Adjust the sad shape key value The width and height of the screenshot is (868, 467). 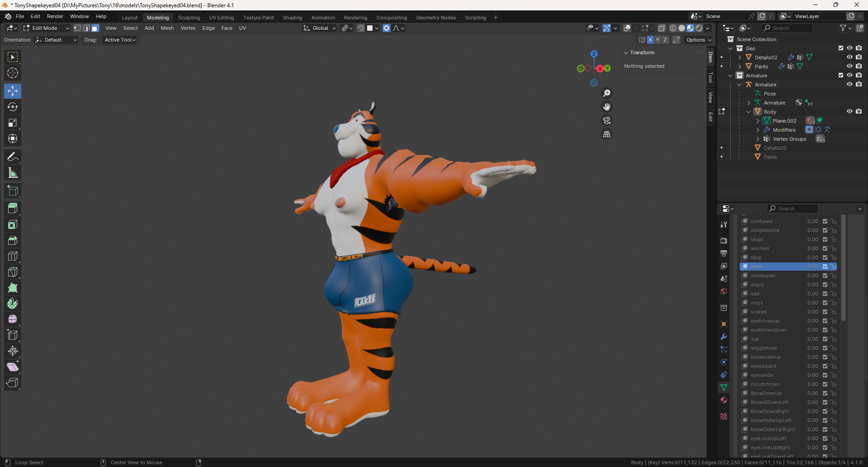(x=813, y=294)
